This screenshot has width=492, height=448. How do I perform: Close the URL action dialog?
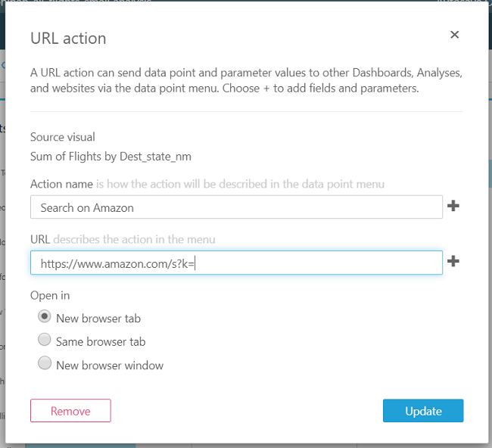pos(454,35)
